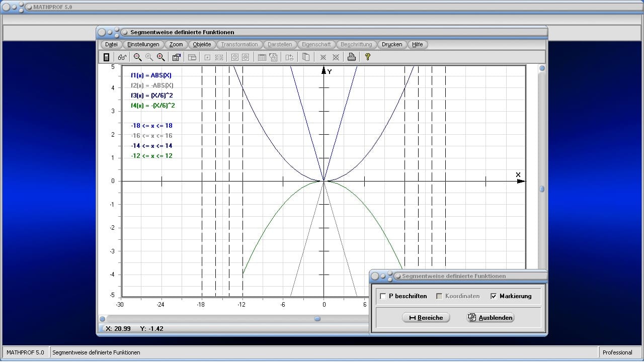Click the Y: -1.42 coordinate readout
Screen dimensions: 644x362
151,329
